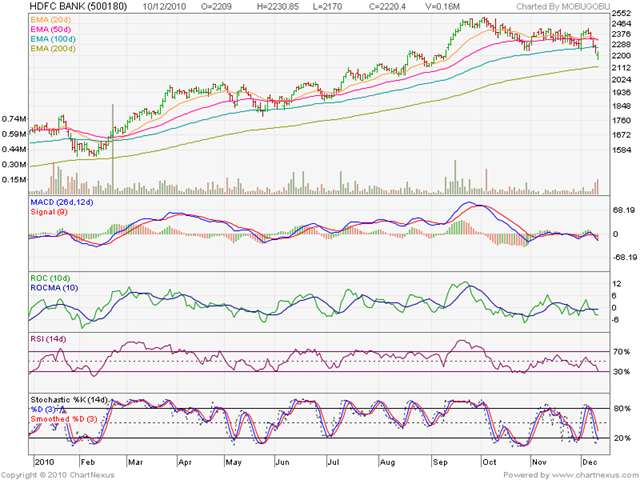
Task: Click the 0.74M volume axis label
Action: pos(14,119)
